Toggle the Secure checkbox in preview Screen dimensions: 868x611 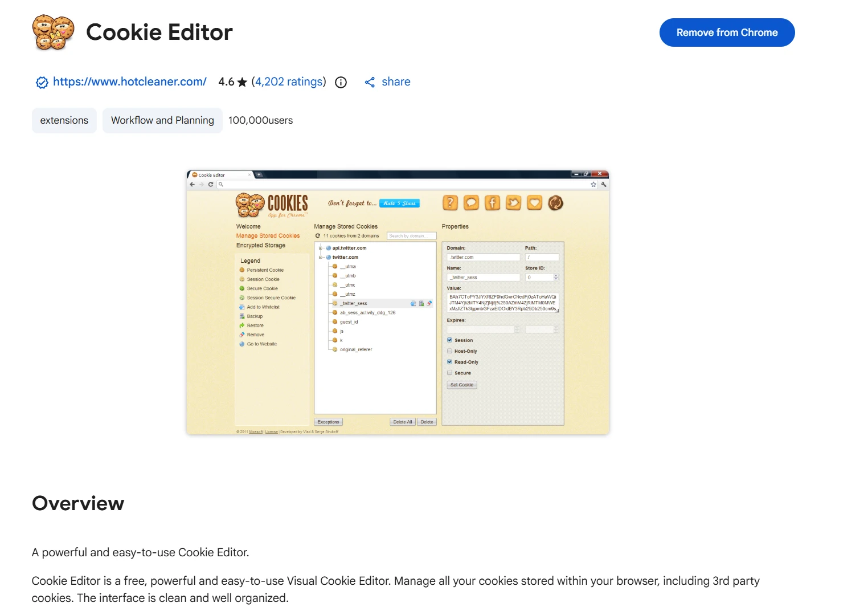point(449,373)
